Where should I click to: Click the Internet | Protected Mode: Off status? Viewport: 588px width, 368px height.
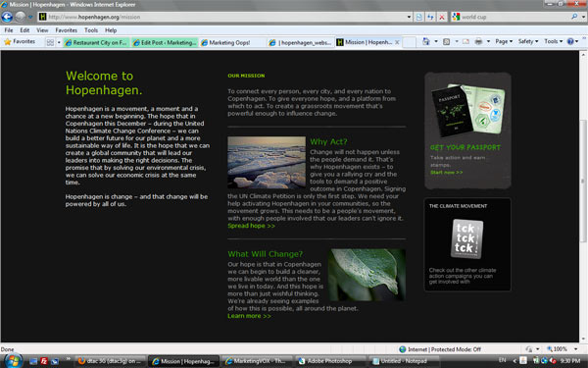pos(440,349)
